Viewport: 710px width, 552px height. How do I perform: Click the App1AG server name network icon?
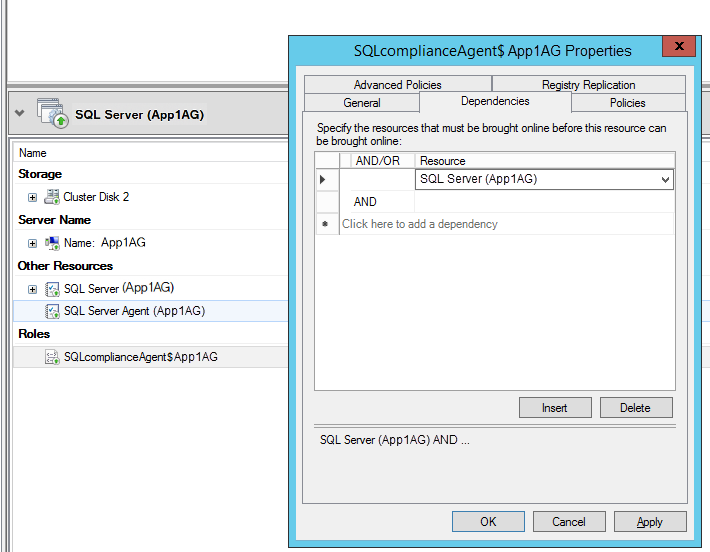[x=52, y=243]
